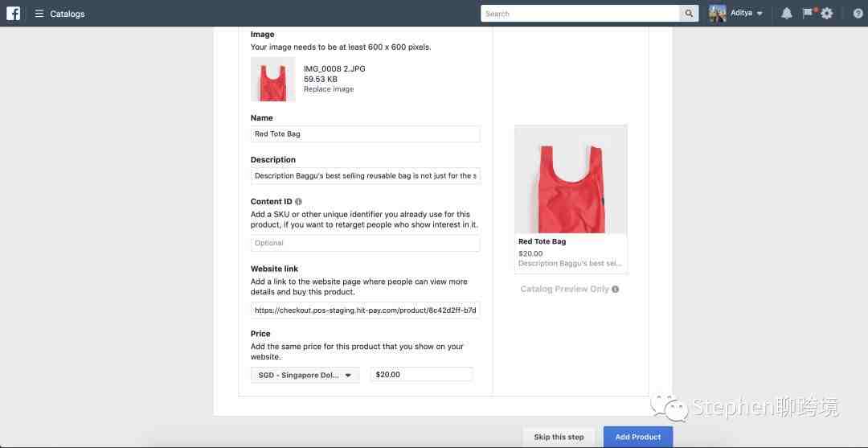The image size is (868, 448).
Task: Focus the top Search field
Action: [x=580, y=14]
